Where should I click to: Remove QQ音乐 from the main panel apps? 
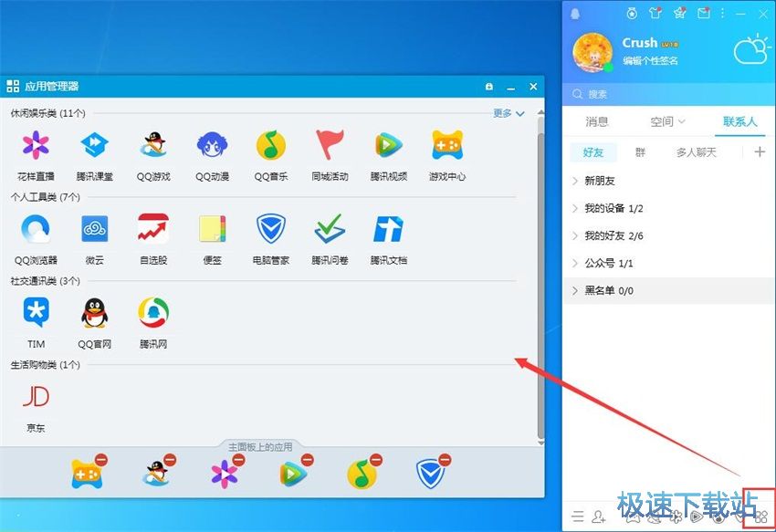click(x=376, y=460)
